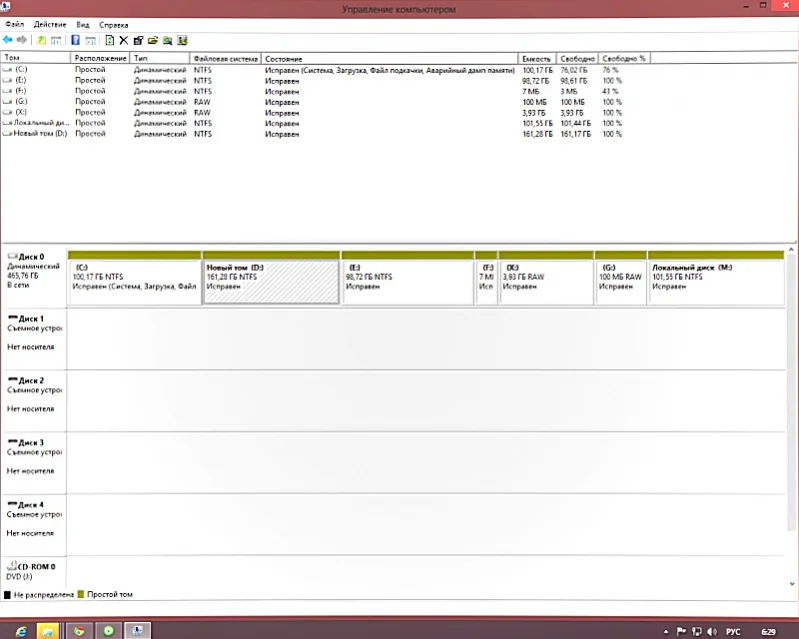Image resolution: width=799 pixels, height=639 pixels.
Task: Select the Локальный диск (M:) partition block
Action: click(716, 278)
